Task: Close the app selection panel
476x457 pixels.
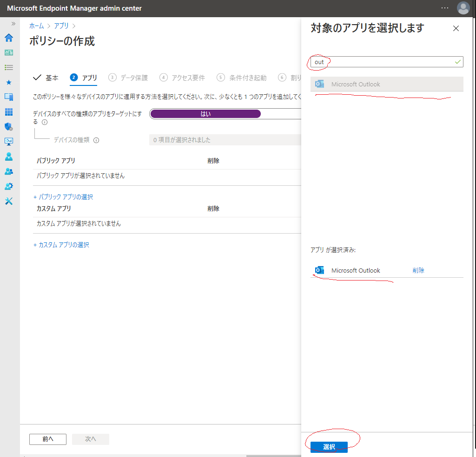Action: [x=456, y=28]
